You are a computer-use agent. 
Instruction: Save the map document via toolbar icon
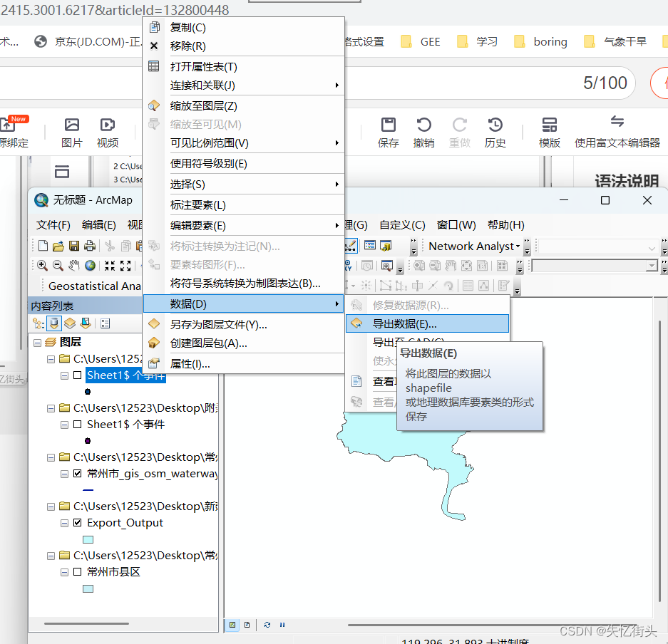point(74,245)
